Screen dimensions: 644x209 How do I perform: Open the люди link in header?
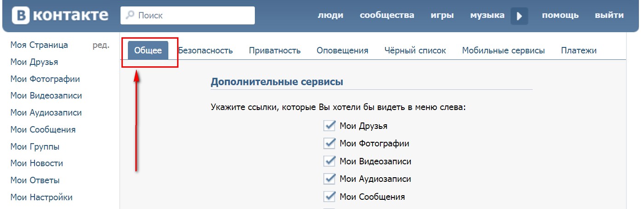tap(330, 15)
